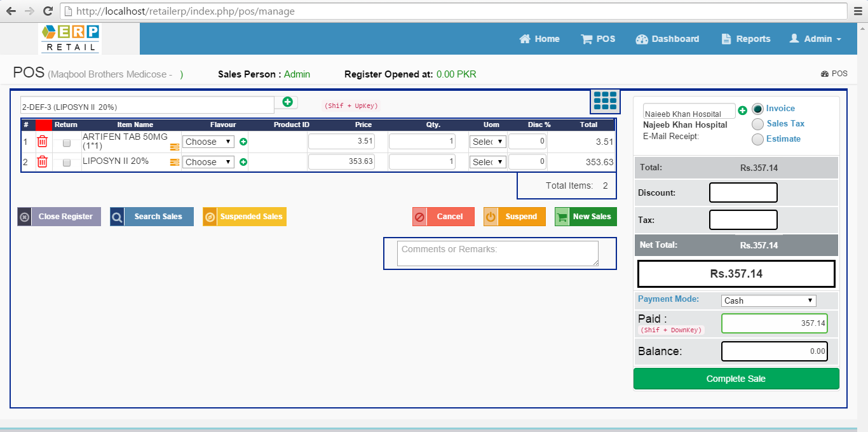Expand the Admin account menu
The width and height of the screenshot is (868, 432).
(816, 39)
